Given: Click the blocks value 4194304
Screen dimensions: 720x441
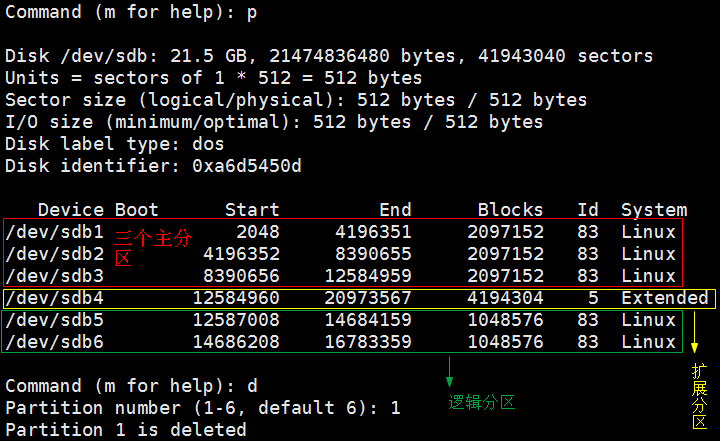Looking at the screenshot, I should [506, 298].
